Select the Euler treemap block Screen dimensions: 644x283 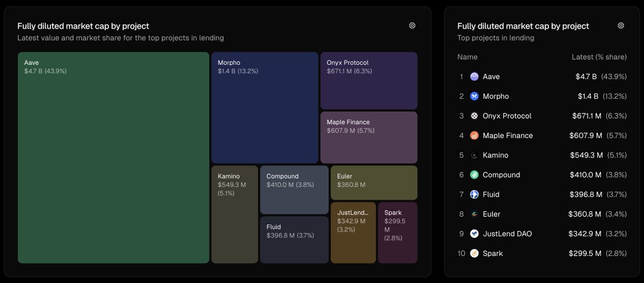pyautogui.click(x=374, y=183)
